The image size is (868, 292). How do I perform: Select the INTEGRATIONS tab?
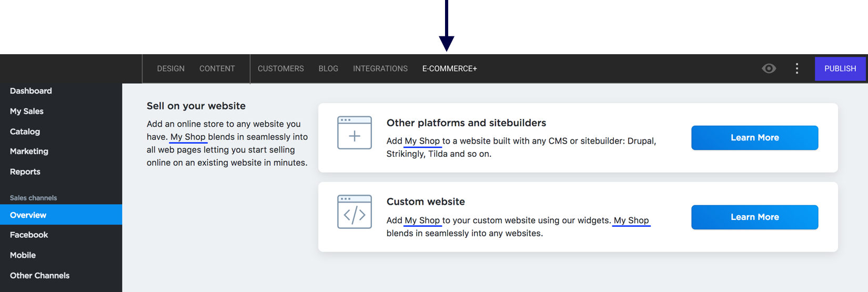pyautogui.click(x=380, y=68)
